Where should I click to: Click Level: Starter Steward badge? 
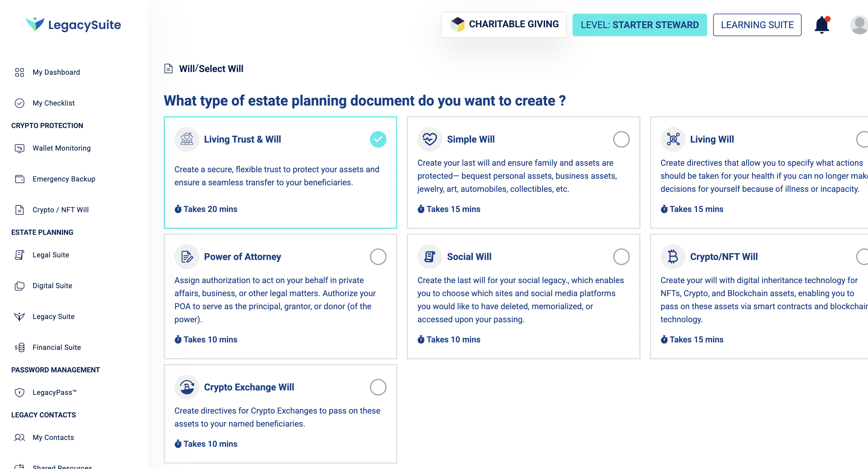(x=639, y=25)
